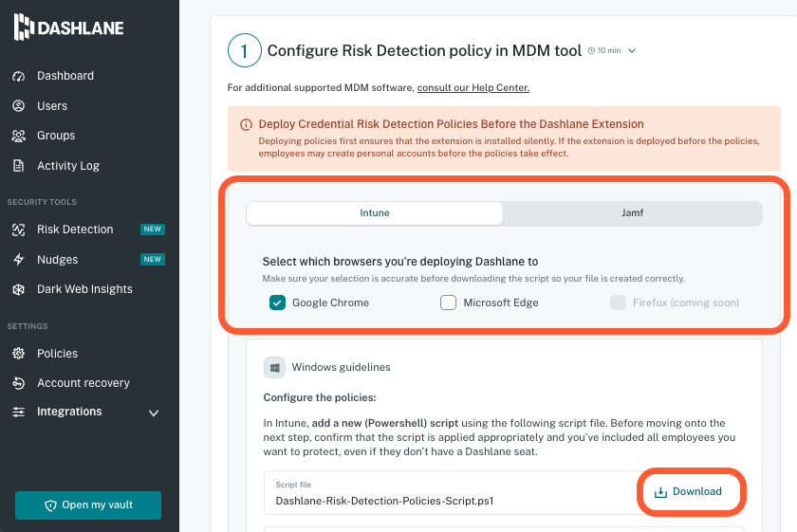Click the Windows guidelines label
Viewport: 797px width, 532px height.
pyautogui.click(x=341, y=367)
